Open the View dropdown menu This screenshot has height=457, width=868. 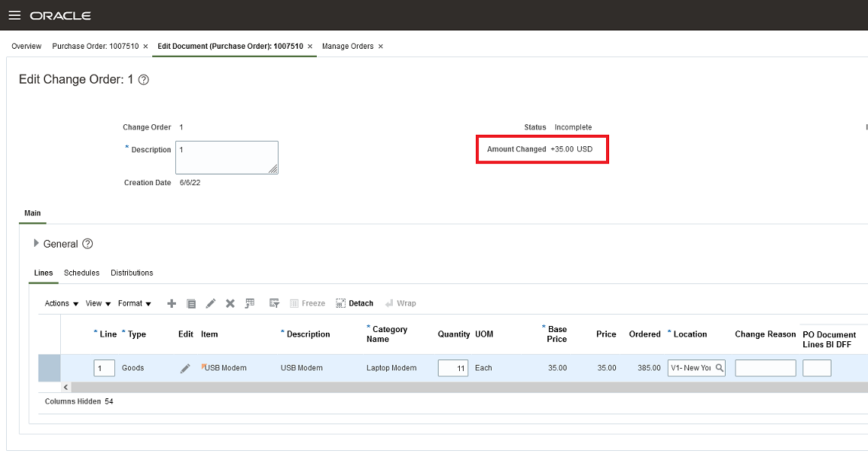point(98,304)
